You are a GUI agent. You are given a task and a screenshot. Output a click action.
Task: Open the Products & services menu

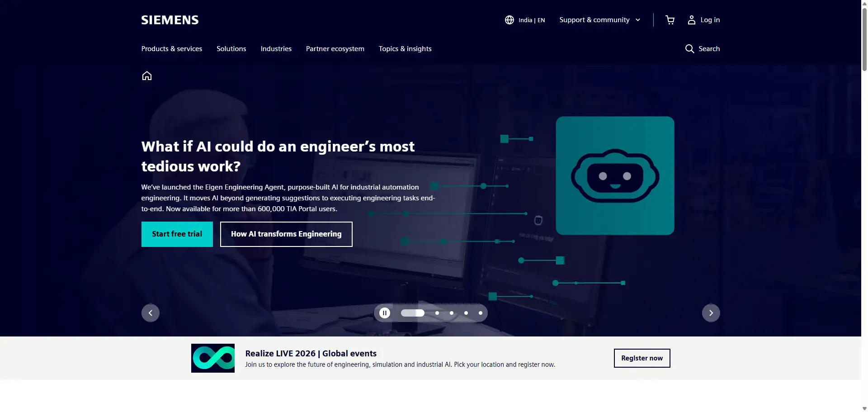[x=172, y=49]
